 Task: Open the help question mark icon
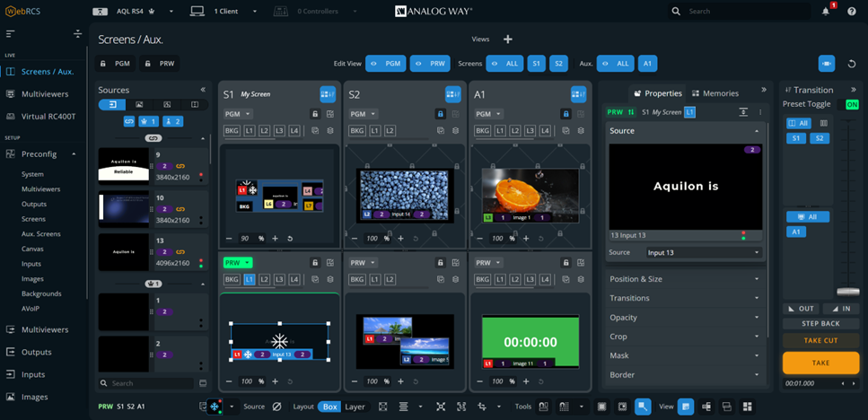pos(852,12)
